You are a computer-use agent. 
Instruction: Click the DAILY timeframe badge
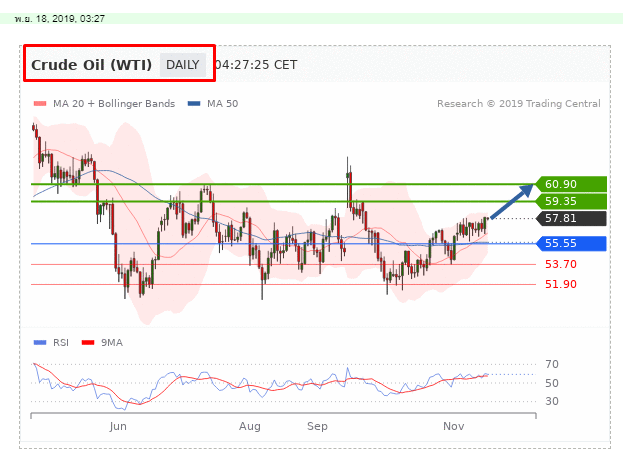183,65
